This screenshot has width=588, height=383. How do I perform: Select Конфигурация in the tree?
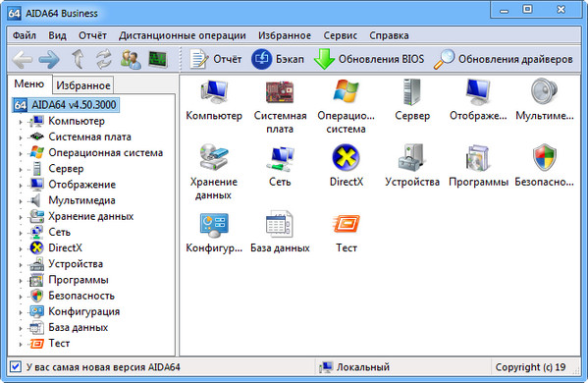[x=84, y=311]
